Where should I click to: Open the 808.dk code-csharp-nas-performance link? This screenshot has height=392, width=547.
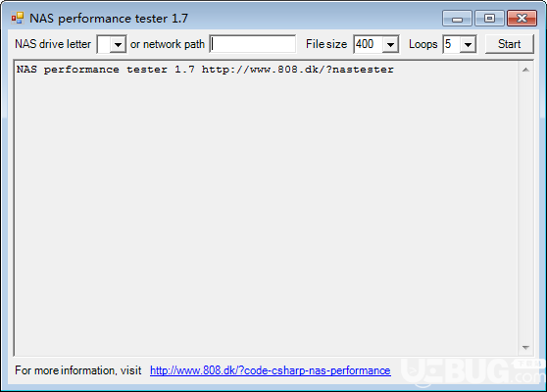coord(271,370)
